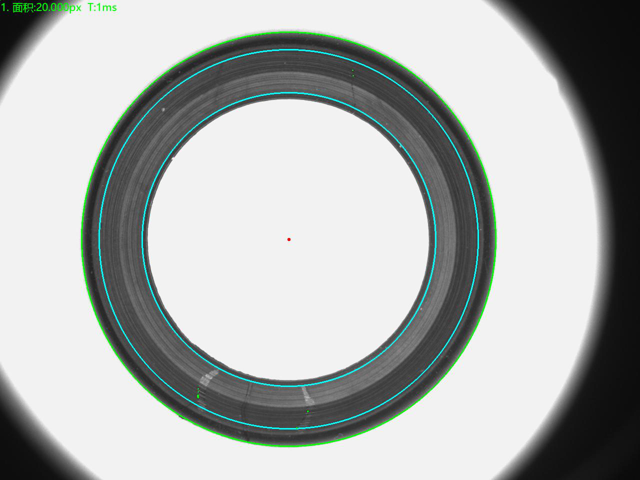Viewport: 640px width, 480px height.
Task: Click topmost point of outer cyan circle
Action: [289, 49]
